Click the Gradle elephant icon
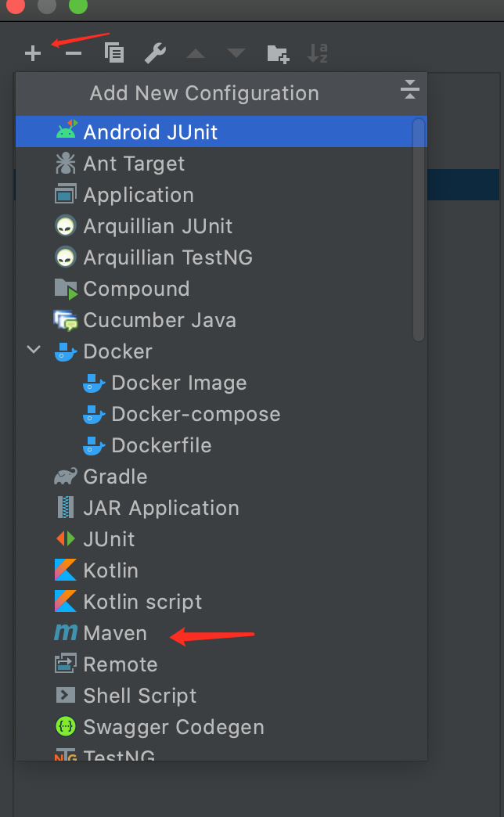The height and width of the screenshot is (817, 504). 66,477
